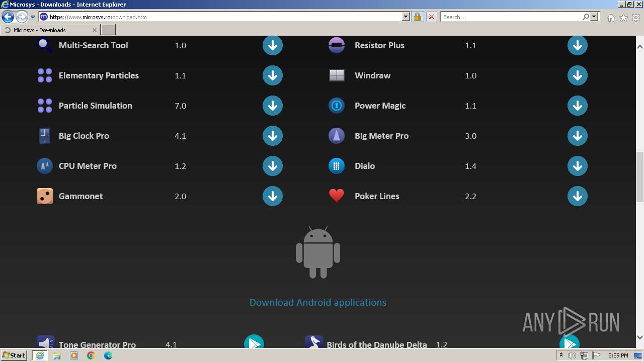Expand the address bar URL dropdown
Screen dimensions: 644x362
tap(406, 17)
